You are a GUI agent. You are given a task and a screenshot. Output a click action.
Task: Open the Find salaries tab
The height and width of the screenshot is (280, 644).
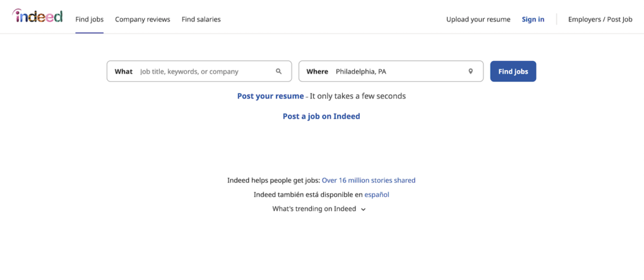201,20
